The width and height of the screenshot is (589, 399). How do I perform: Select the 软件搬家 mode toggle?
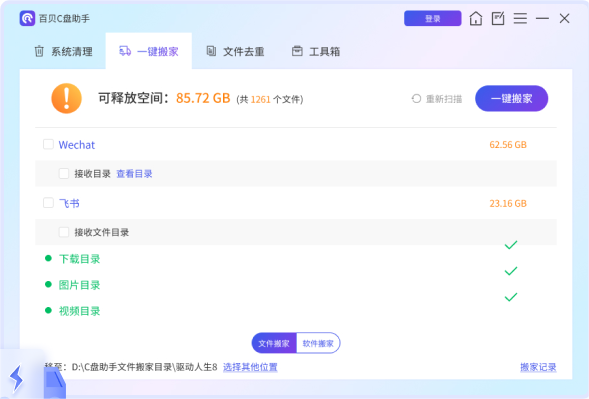click(318, 343)
